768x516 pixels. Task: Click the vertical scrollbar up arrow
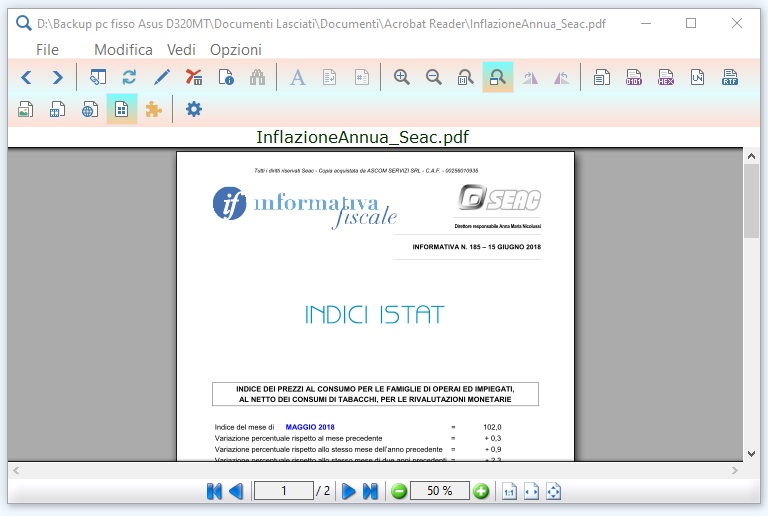[x=751, y=156]
